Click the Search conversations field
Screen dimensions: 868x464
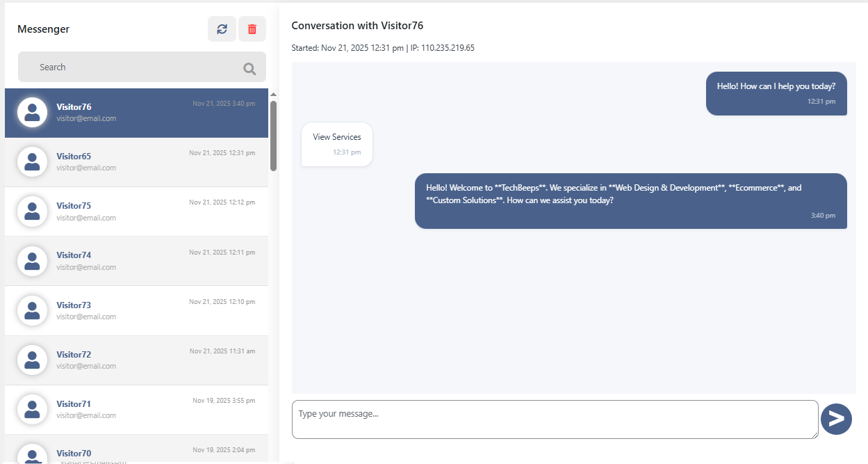(132, 67)
